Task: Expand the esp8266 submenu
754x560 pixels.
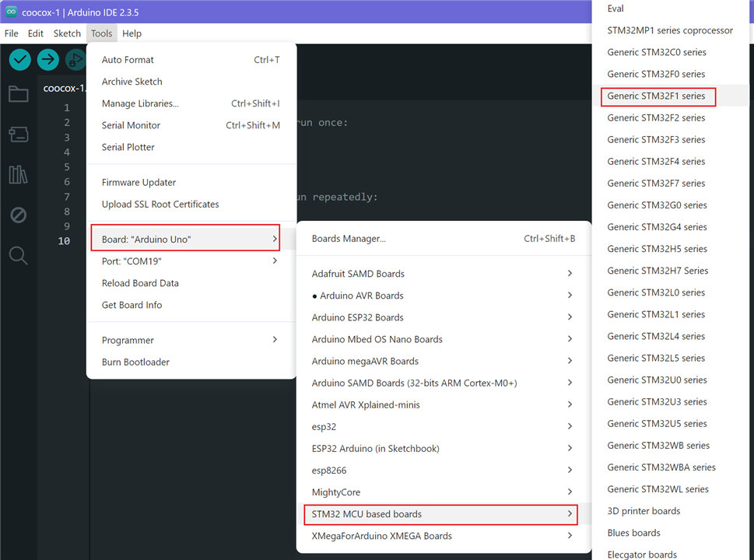Action: [444, 471]
